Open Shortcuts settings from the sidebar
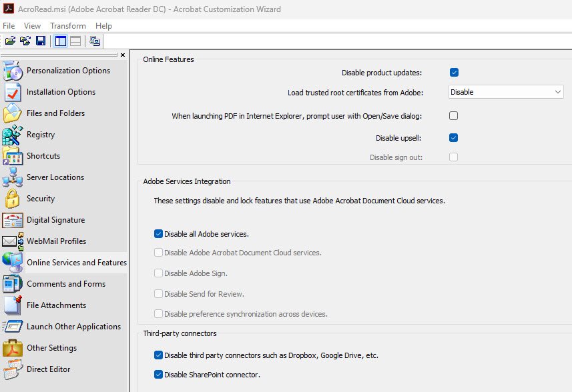This screenshot has width=572, height=392. 43,156
